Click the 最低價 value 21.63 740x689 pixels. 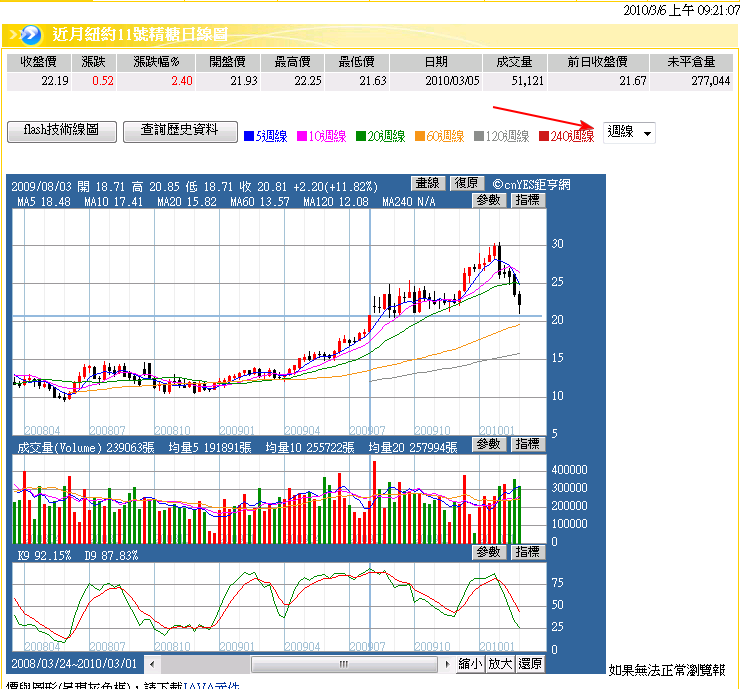(373, 81)
